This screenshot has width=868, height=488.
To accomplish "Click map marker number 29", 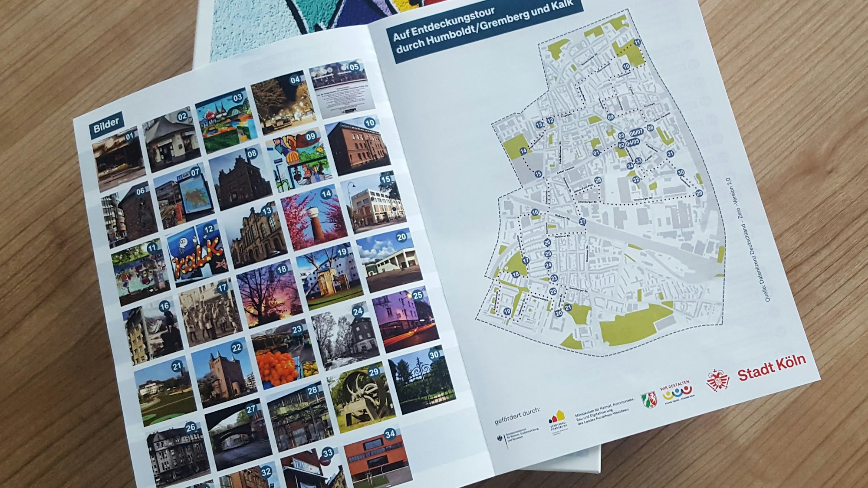I will (x=699, y=193).
